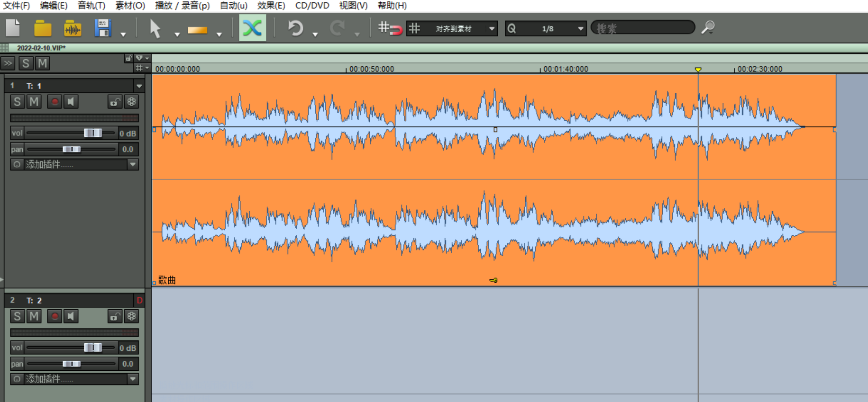Solo track 1
Image resolution: width=868 pixels, height=402 pixels.
tap(17, 101)
